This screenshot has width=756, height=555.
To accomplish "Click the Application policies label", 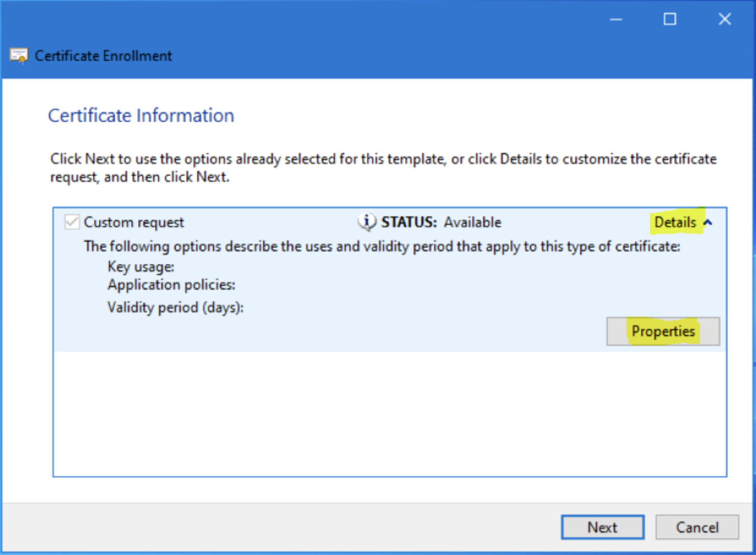I will (x=171, y=285).
